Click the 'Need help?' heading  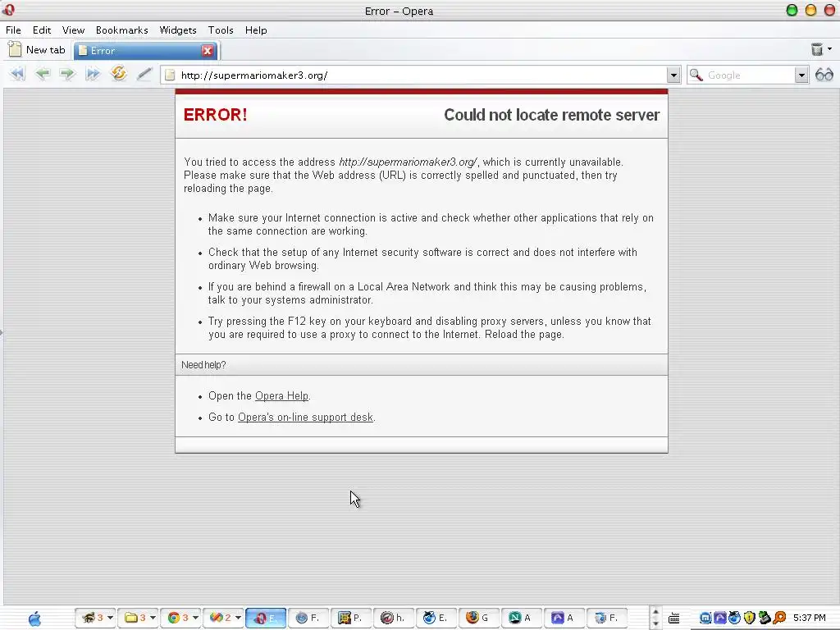(203, 365)
